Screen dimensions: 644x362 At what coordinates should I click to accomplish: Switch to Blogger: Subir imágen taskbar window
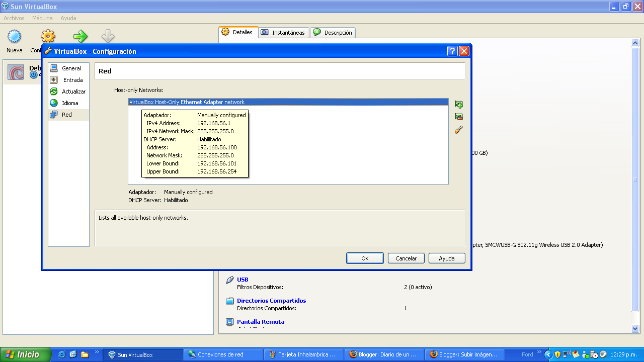(x=465, y=354)
